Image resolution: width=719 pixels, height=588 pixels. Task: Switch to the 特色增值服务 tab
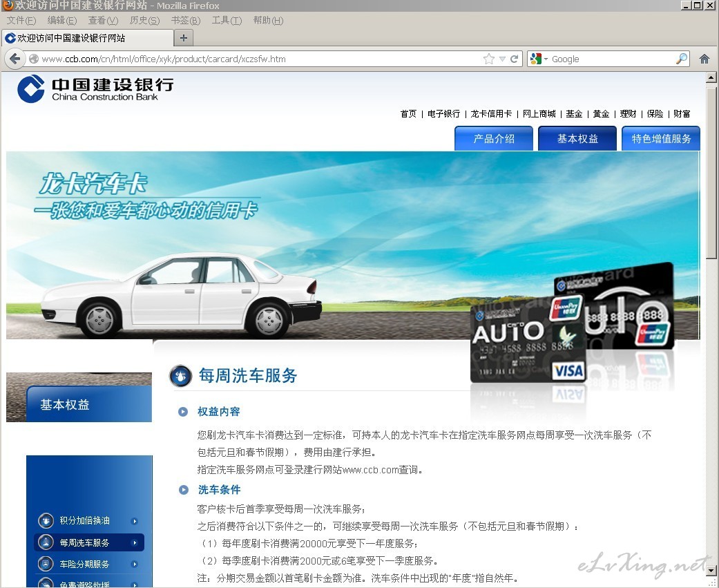click(661, 138)
